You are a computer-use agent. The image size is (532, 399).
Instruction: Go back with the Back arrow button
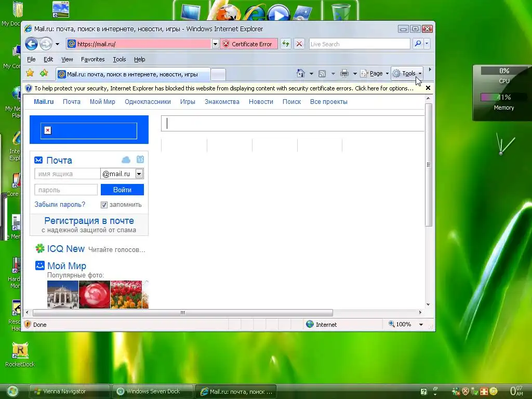pyautogui.click(x=31, y=44)
